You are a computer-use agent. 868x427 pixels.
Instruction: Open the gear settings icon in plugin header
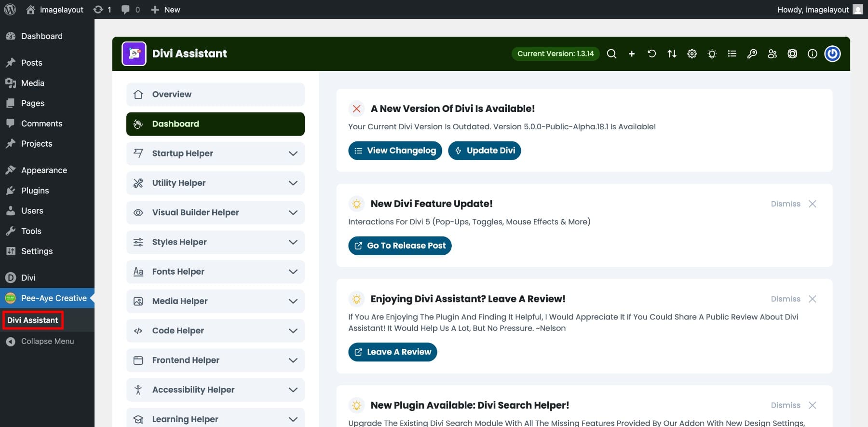click(x=692, y=54)
